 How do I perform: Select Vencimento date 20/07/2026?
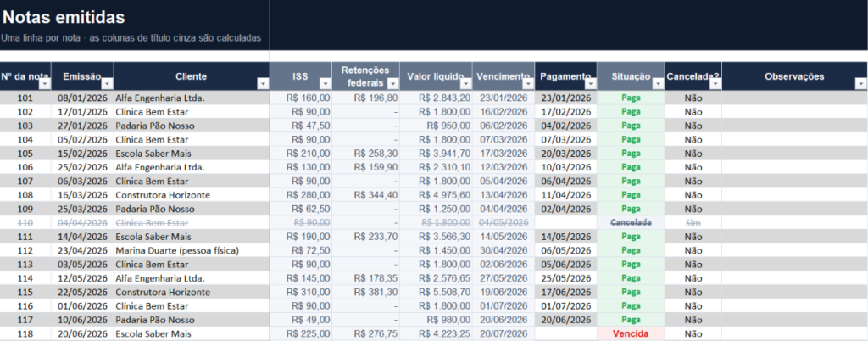point(504,334)
